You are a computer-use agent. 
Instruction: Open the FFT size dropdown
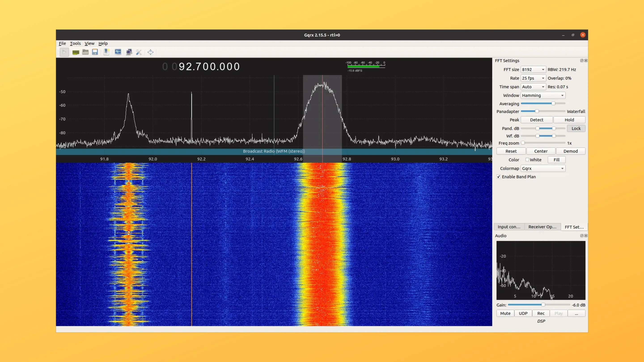[533, 69]
